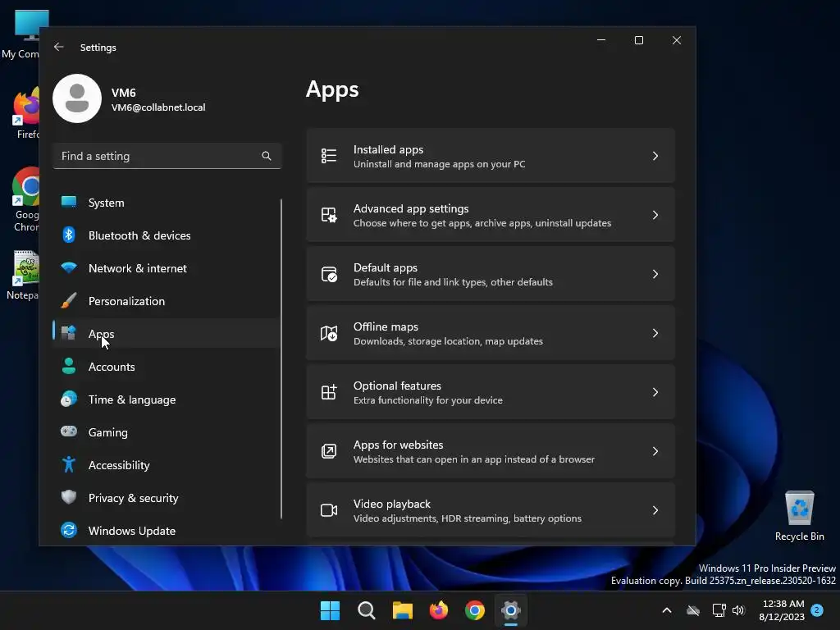This screenshot has width=840, height=630.
Task: Open the clock showing 12:38 AM
Action: coord(782,610)
